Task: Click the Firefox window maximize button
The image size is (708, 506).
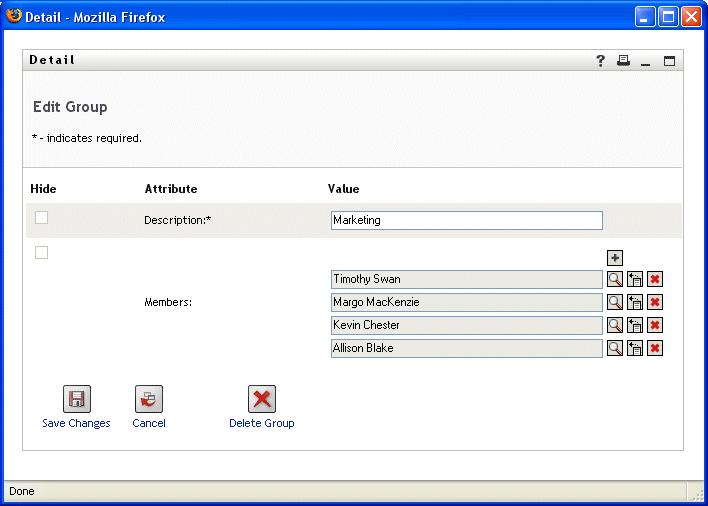Action: [x=668, y=17]
